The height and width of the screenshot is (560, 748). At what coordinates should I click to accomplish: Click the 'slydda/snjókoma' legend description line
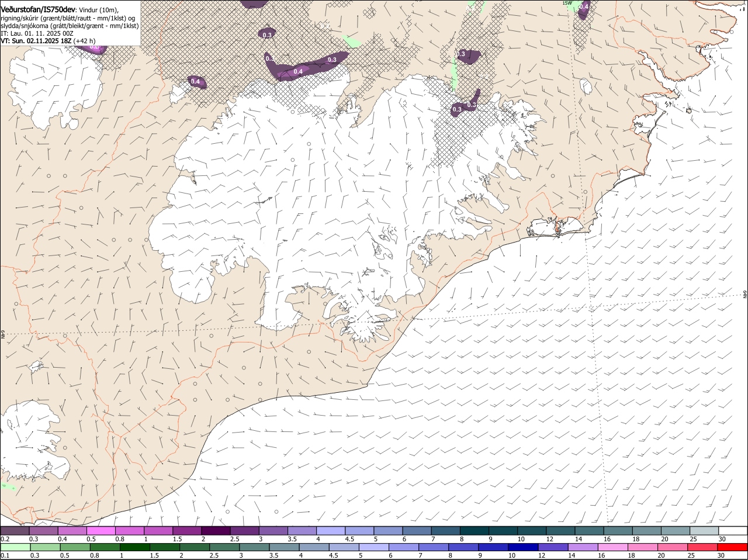70,26
